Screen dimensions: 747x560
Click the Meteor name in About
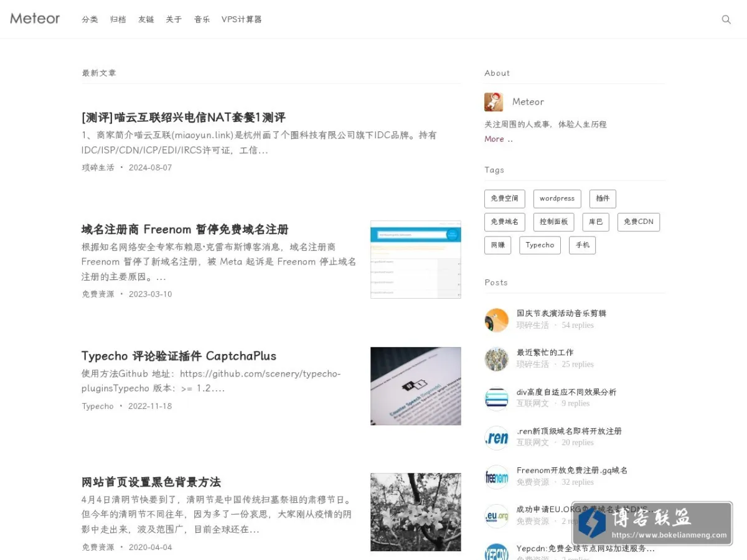[x=528, y=102]
